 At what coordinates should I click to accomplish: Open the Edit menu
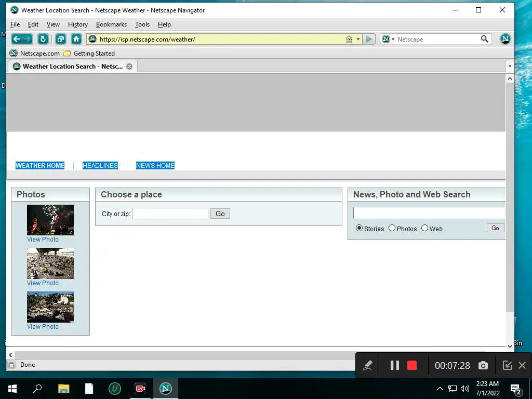coord(33,24)
